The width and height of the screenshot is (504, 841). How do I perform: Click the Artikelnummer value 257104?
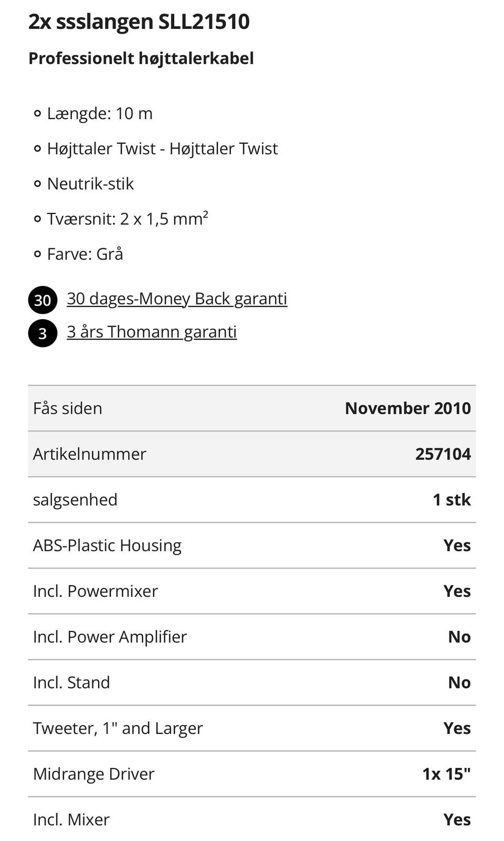[x=443, y=454]
